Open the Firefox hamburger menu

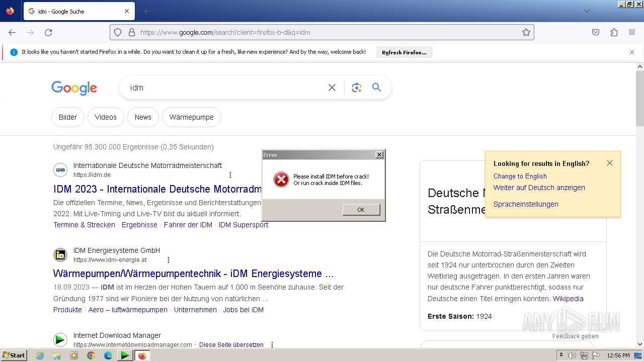[x=632, y=32]
